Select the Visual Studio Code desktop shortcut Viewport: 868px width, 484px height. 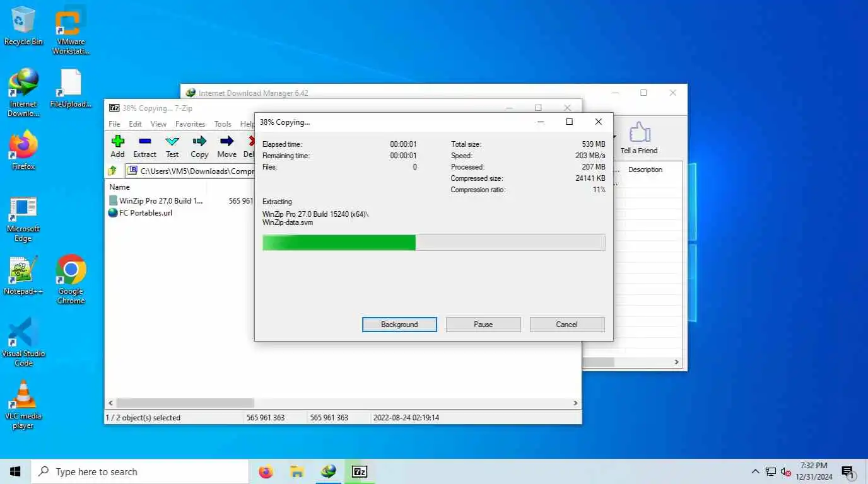[23, 342]
